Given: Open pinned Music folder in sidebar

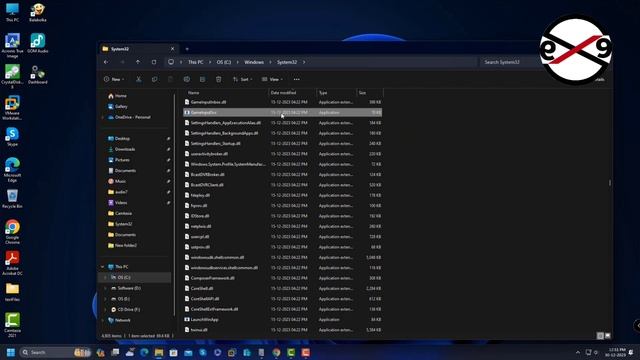Looking at the screenshot, I should 117,181.
